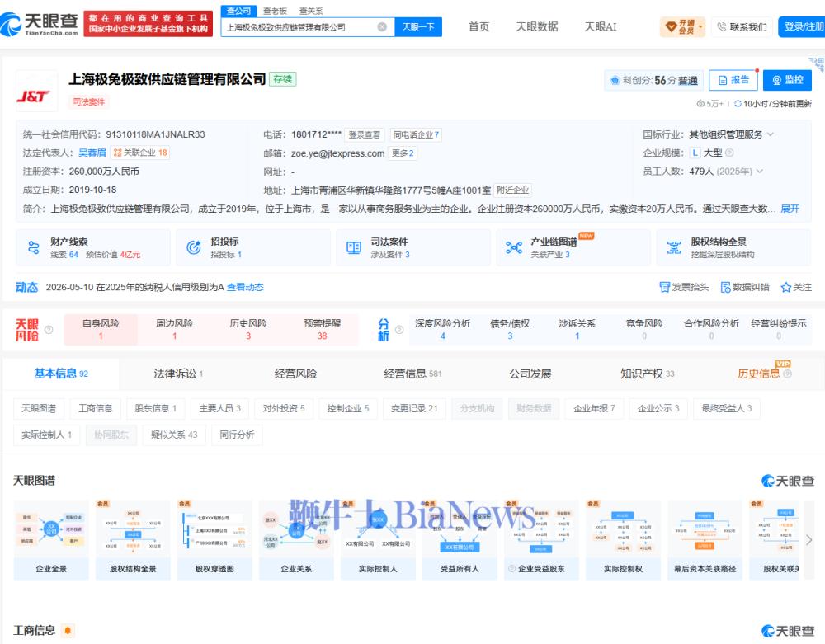Click the 报告 button
The width and height of the screenshot is (825, 644).
coord(733,80)
